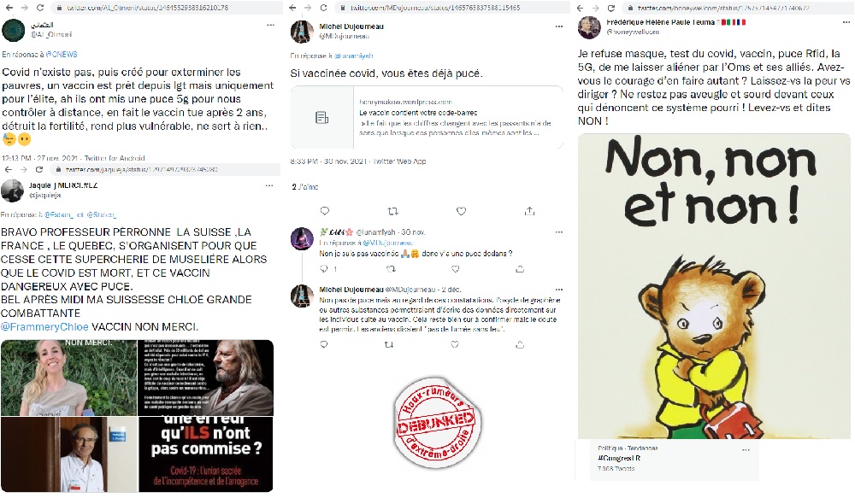Retweet Michel Dujourneau's 2 déc. reply
The image size is (855, 504).
coord(389,344)
